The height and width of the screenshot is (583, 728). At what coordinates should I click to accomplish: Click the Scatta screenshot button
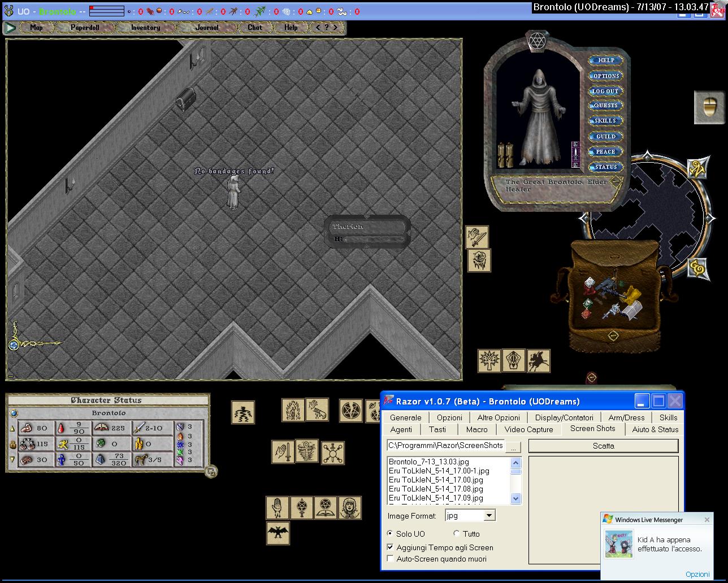pyautogui.click(x=603, y=446)
